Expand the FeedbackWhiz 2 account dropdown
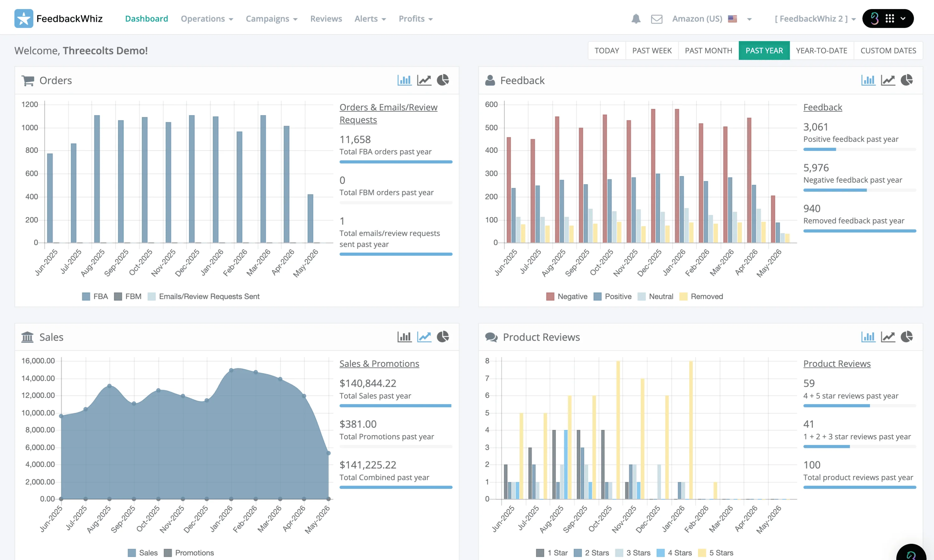Image resolution: width=934 pixels, height=560 pixels. tap(815, 18)
